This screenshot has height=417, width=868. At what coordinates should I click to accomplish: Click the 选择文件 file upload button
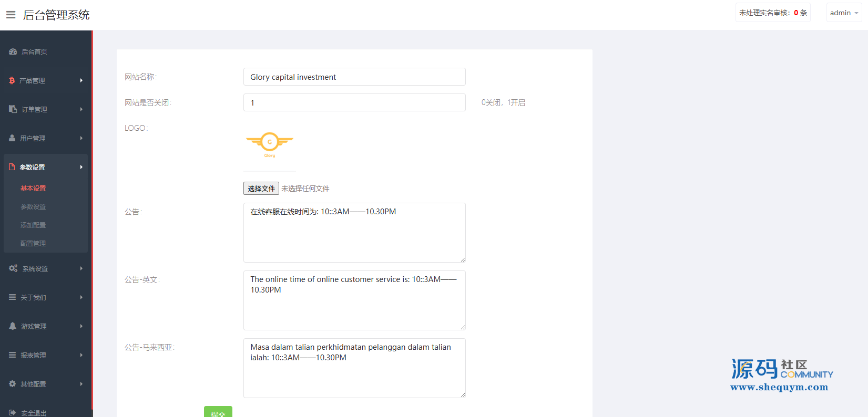coord(261,189)
